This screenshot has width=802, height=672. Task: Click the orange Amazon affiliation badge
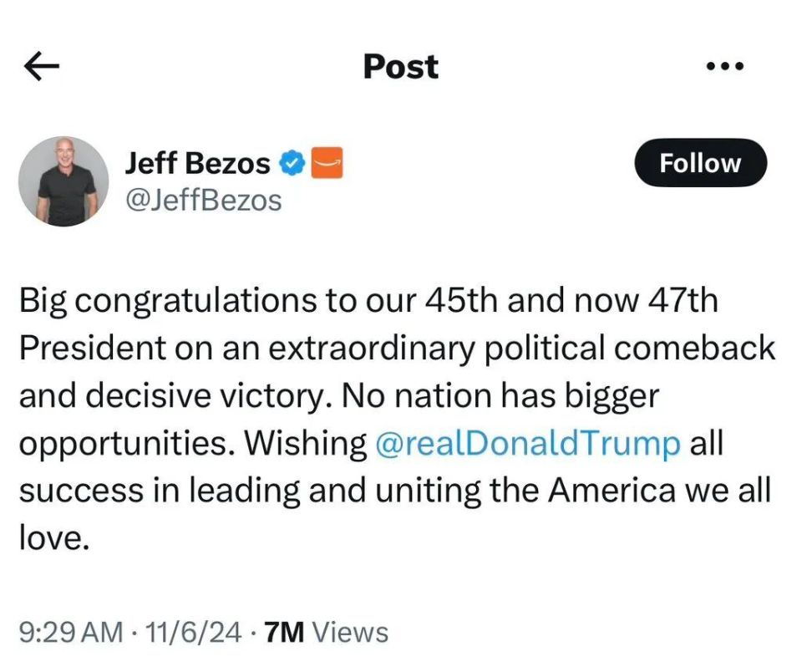coord(327,164)
